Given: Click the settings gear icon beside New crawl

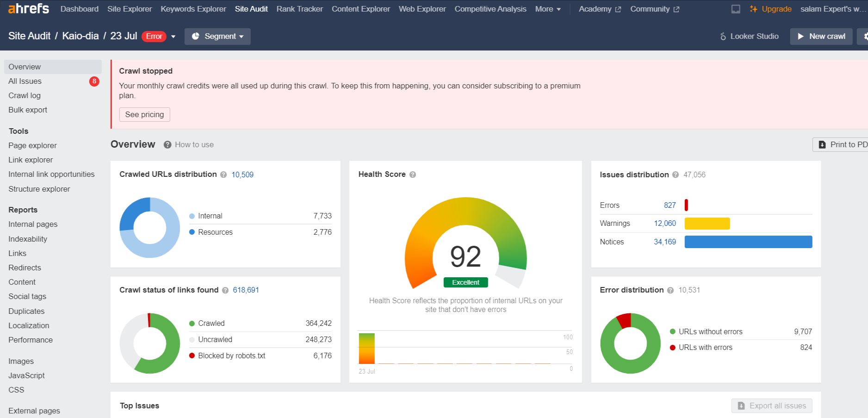Looking at the screenshot, I should pyautogui.click(x=865, y=36).
